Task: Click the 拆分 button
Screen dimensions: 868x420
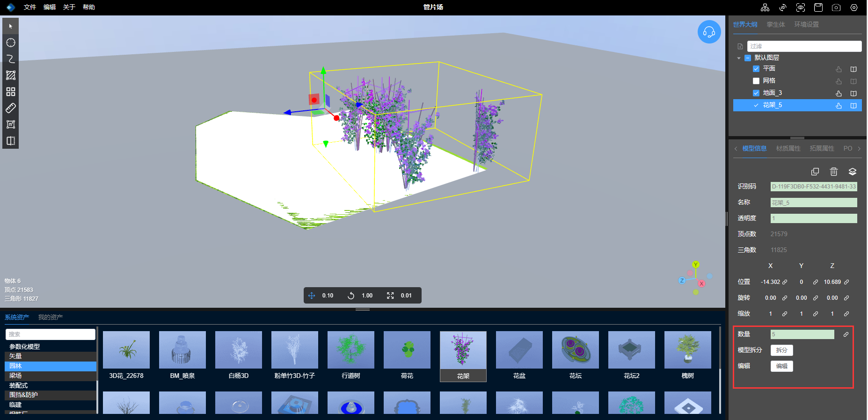Action: click(781, 350)
